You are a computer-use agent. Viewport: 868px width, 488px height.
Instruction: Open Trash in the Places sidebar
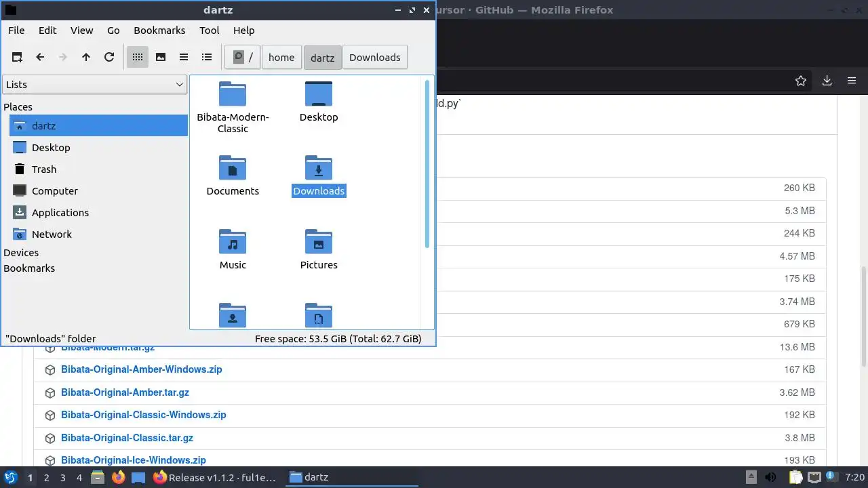(98, 169)
